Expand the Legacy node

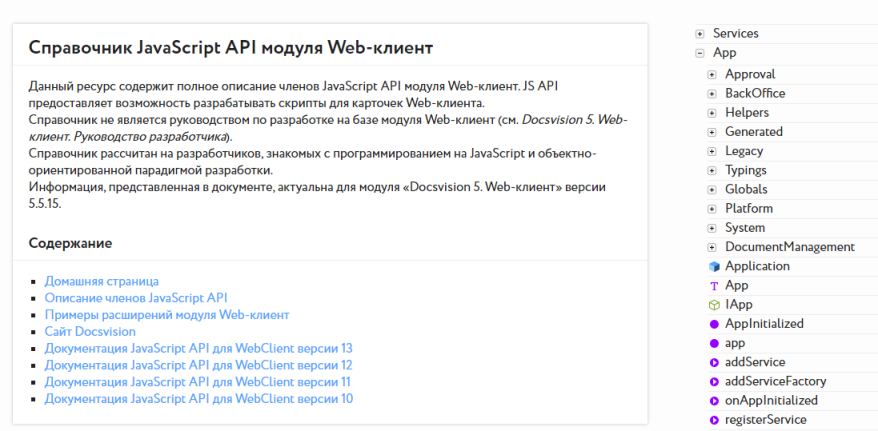coord(712,151)
